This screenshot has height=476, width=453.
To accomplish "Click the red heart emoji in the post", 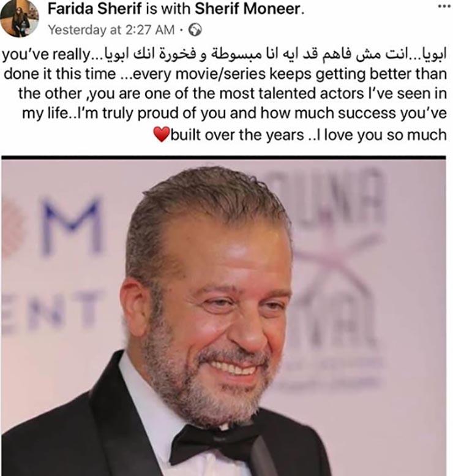I will 162,135.
